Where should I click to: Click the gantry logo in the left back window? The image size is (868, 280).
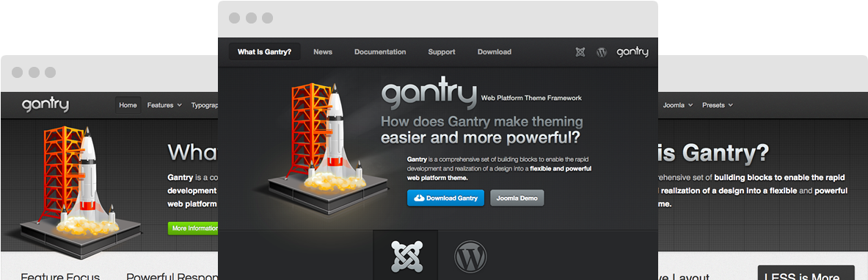(x=45, y=105)
